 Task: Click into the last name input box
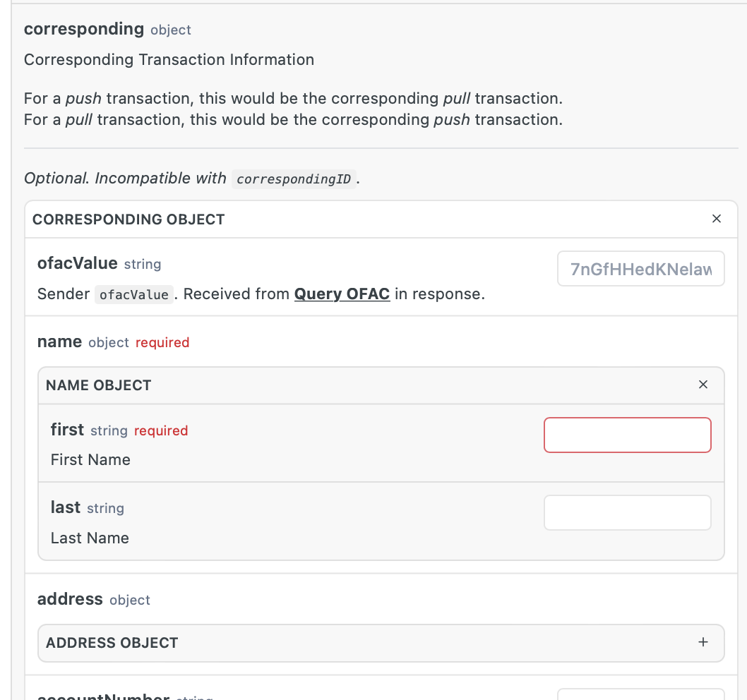(x=627, y=512)
